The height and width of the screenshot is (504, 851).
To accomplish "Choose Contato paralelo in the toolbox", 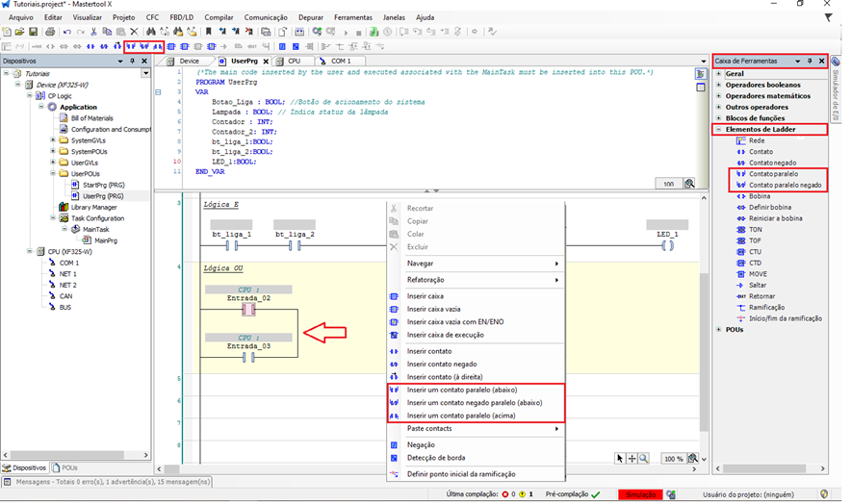I will tap(773, 174).
